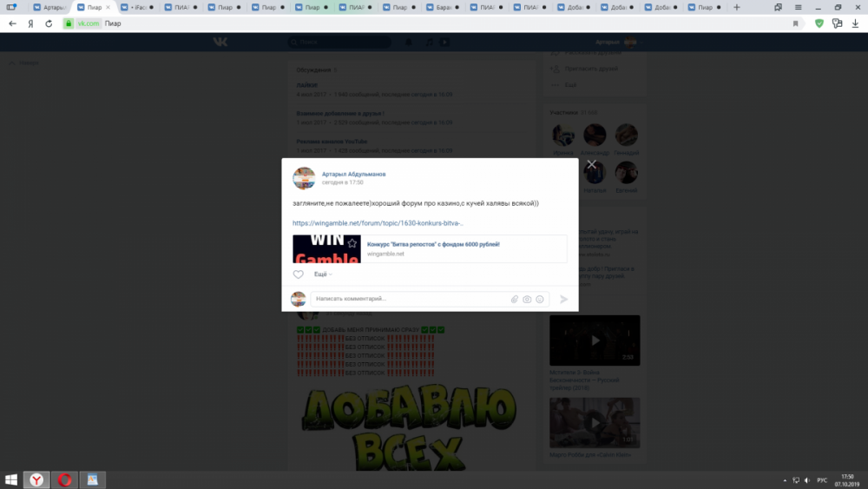Attach a file using the paperclip icon
This screenshot has width=868, height=489.
[x=514, y=299]
